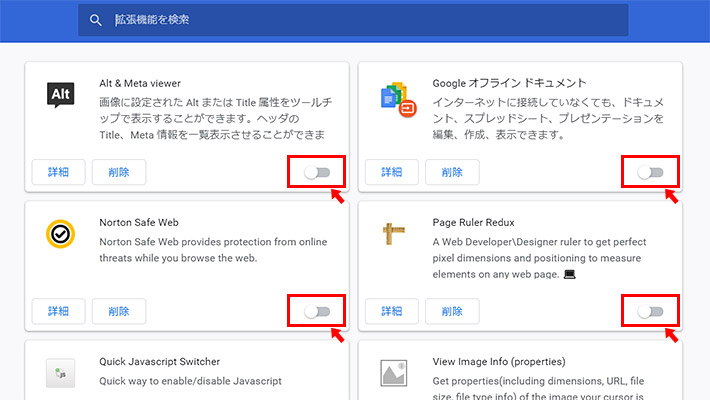Screen dimensions: 710x400
Task: Open 詳細 for Page Ruler Redux
Action: tap(392, 311)
